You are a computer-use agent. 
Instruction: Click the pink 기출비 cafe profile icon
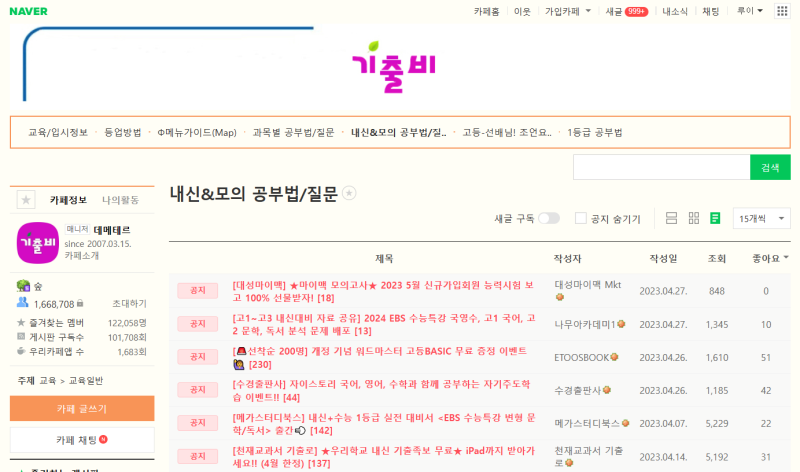[38, 243]
